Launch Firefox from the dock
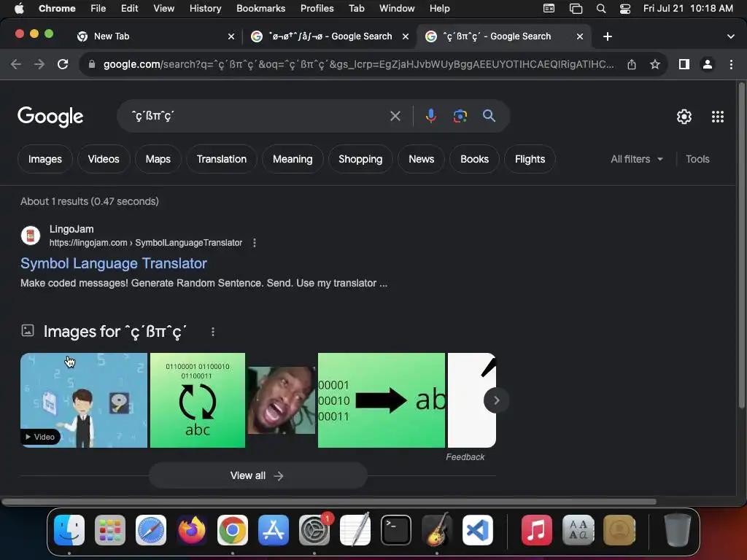Screen dimensions: 747x560 (x=192, y=530)
